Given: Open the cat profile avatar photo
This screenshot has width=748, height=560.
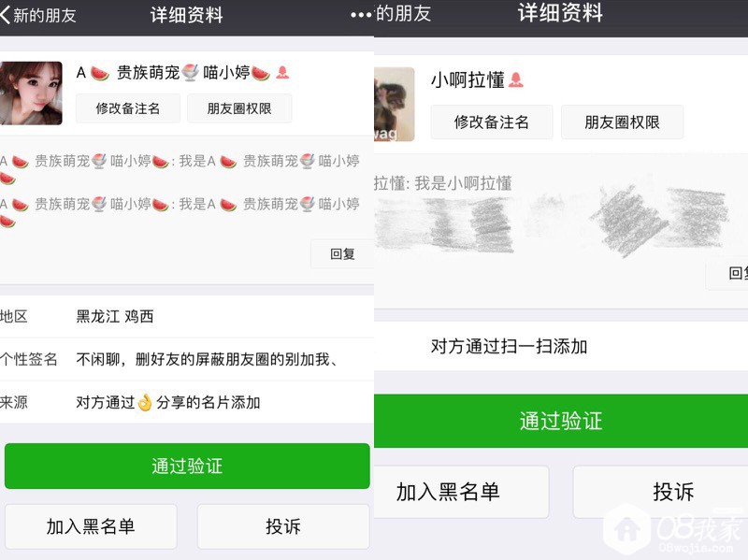Looking at the screenshot, I should [x=394, y=105].
